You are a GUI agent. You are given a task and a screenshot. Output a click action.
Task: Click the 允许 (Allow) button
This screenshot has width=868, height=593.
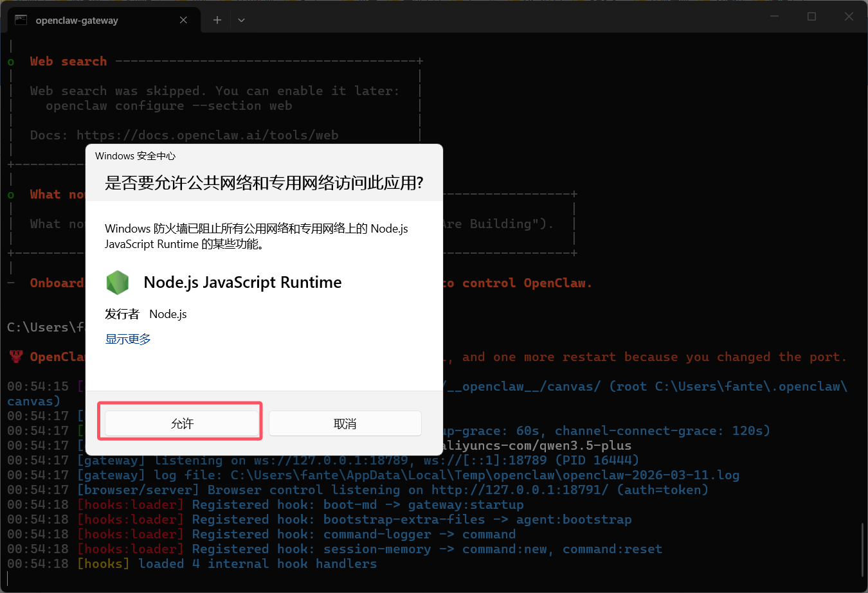182,423
